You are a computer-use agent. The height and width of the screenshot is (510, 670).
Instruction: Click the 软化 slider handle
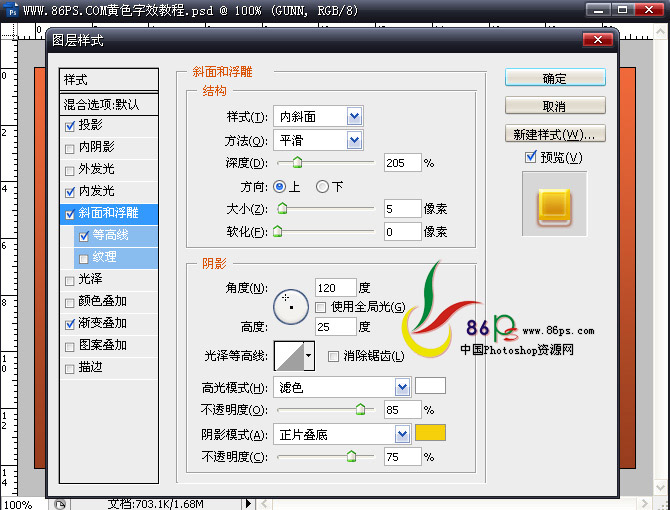coord(278,232)
